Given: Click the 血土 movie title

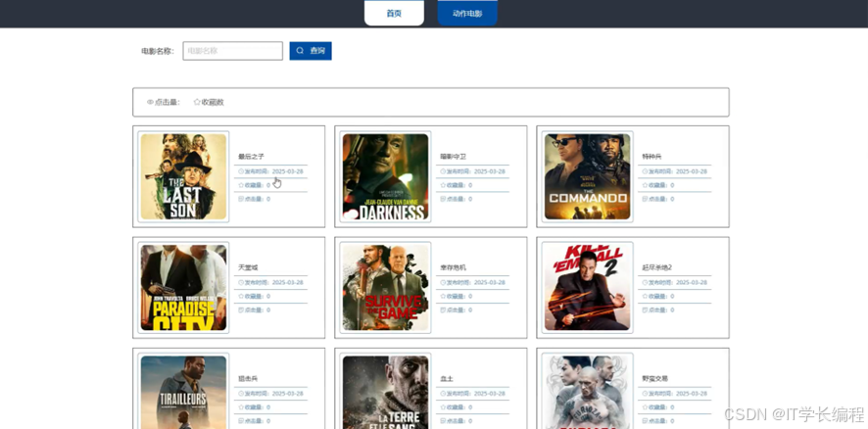Looking at the screenshot, I should point(445,379).
